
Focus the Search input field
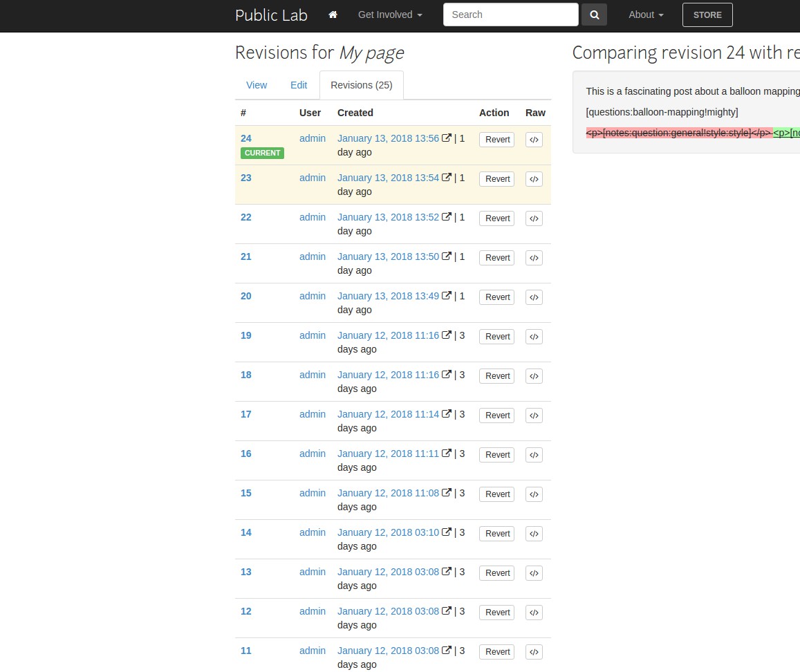pyautogui.click(x=511, y=15)
